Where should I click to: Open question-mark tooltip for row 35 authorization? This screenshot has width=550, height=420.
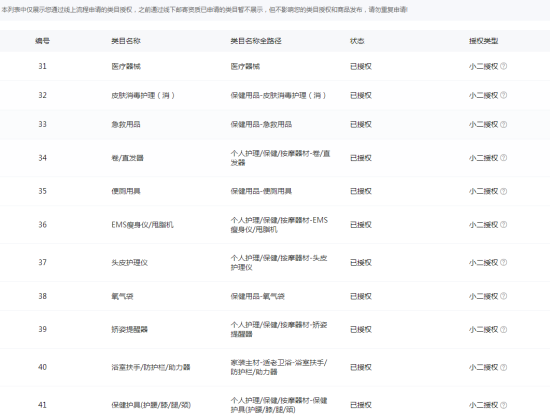(x=503, y=191)
